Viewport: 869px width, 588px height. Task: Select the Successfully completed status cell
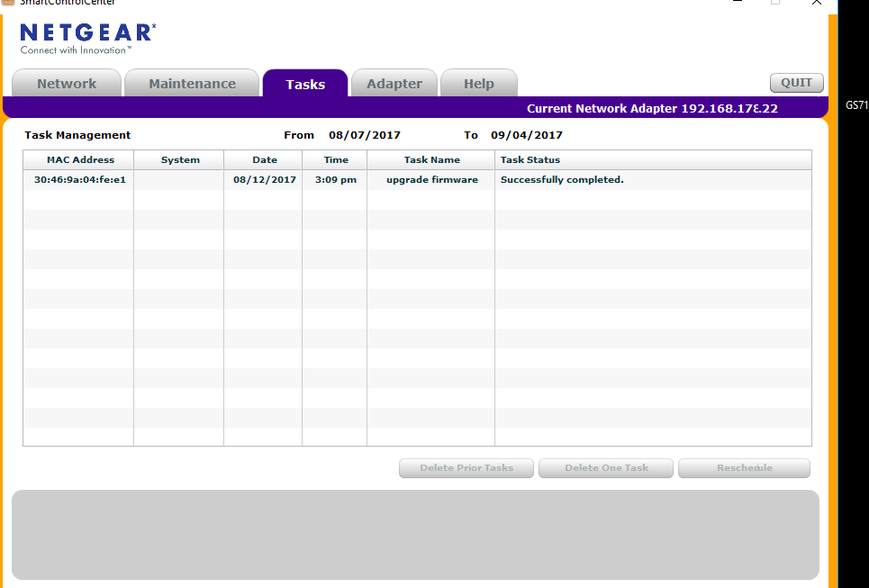pos(654,179)
